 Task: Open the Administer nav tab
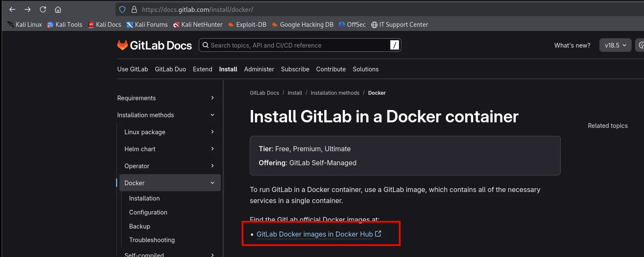click(x=259, y=69)
